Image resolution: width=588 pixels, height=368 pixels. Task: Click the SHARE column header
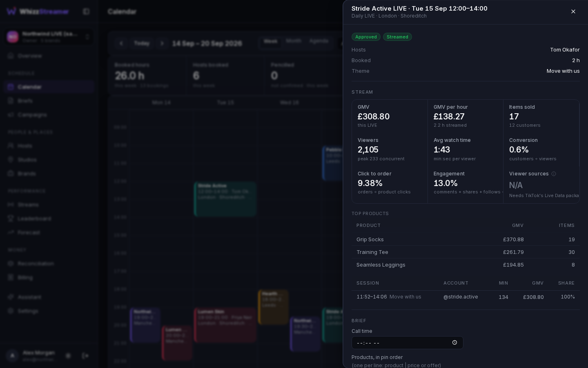click(566, 283)
